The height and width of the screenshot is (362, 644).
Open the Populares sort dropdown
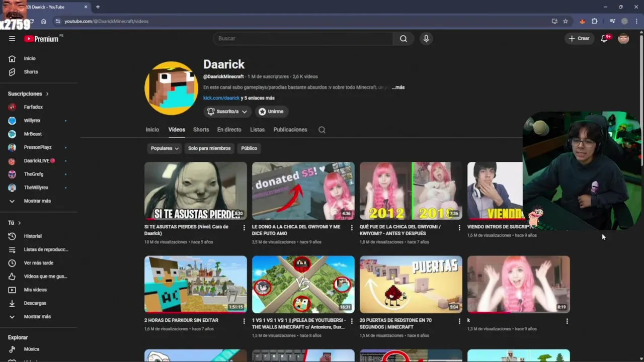click(x=165, y=148)
